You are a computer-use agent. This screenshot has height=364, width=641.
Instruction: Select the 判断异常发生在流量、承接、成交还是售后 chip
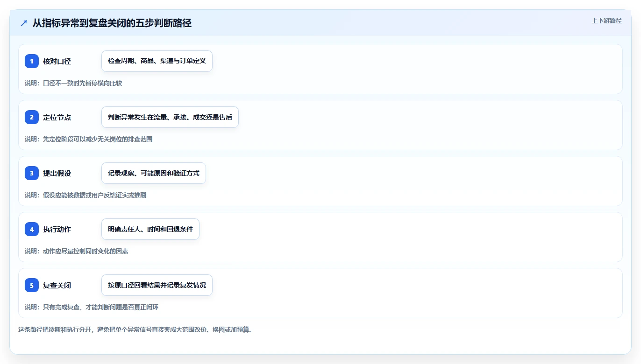[170, 117]
